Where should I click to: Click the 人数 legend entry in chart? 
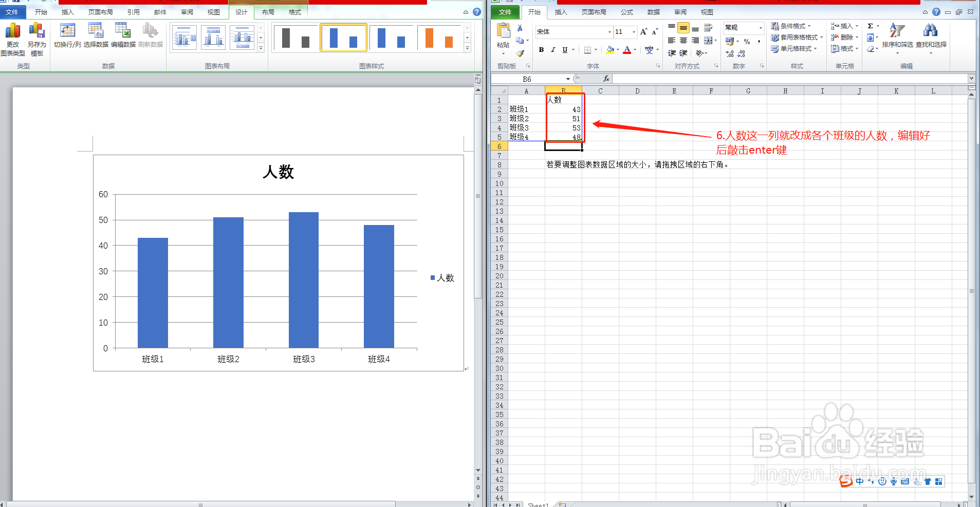tap(442, 278)
